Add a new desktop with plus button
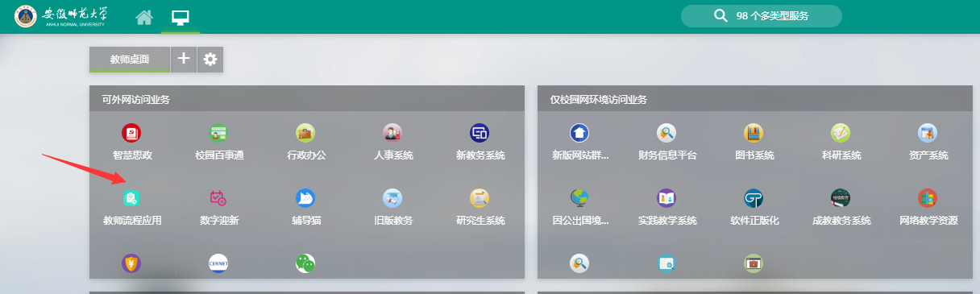The height and width of the screenshot is (294, 980). coord(184,59)
